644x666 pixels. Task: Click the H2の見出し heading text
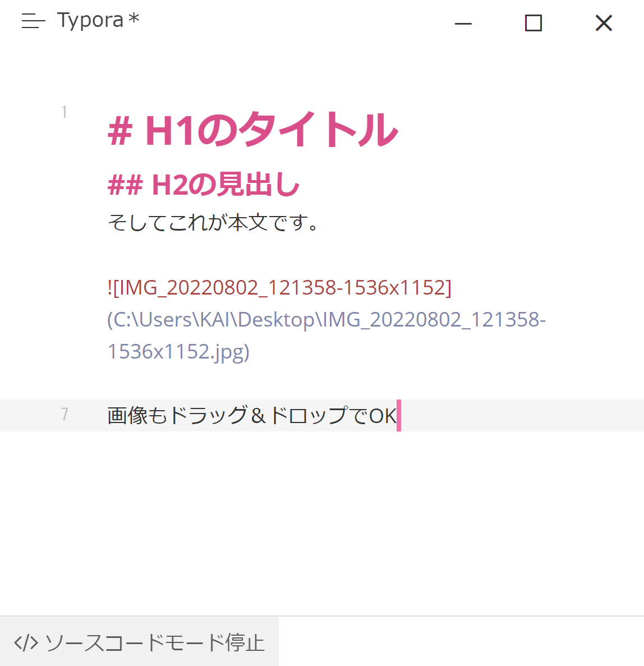(202, 185)
